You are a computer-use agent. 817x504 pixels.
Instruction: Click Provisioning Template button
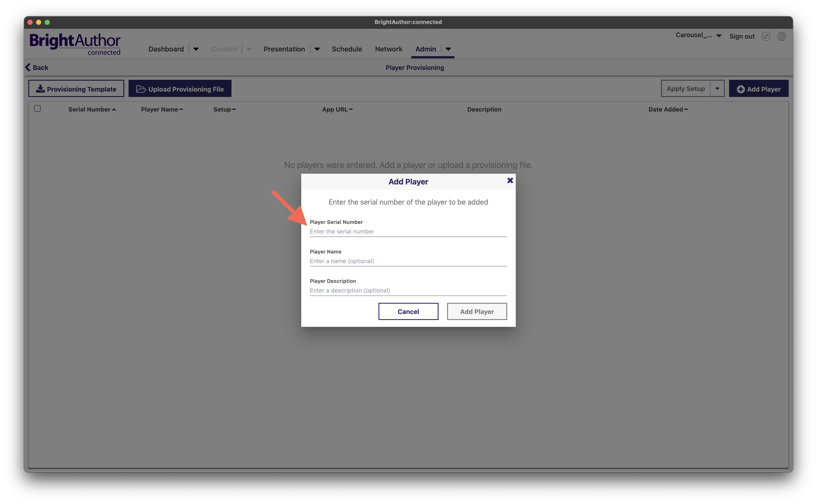tap(76, 89)
